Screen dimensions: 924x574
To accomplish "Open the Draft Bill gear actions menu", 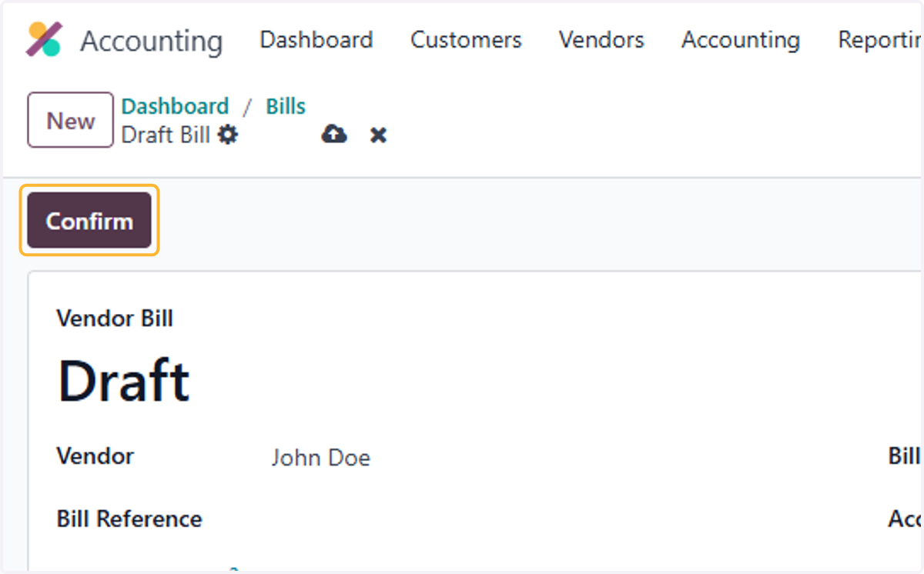I will point(227,135).
